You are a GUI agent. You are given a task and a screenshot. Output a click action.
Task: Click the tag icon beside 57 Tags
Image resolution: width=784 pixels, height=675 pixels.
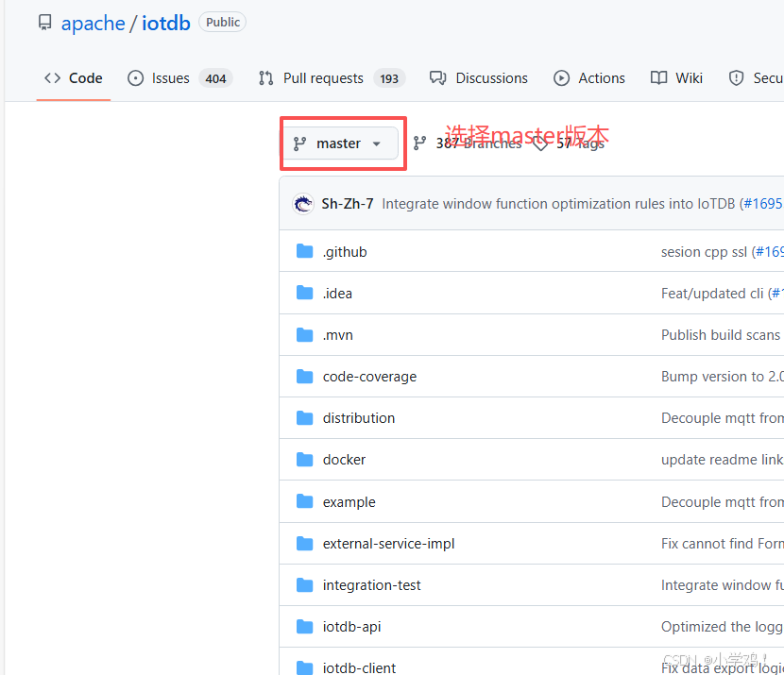540,143
